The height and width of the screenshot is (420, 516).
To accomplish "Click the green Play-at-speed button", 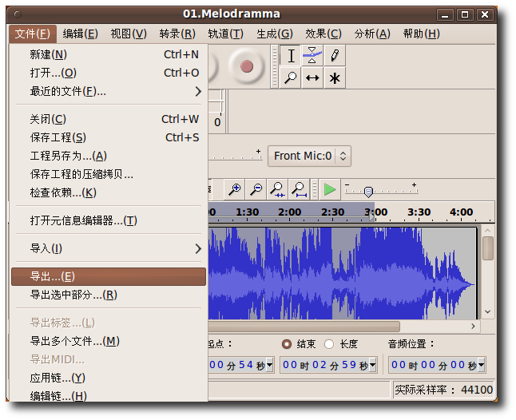I will coord(330,189).
